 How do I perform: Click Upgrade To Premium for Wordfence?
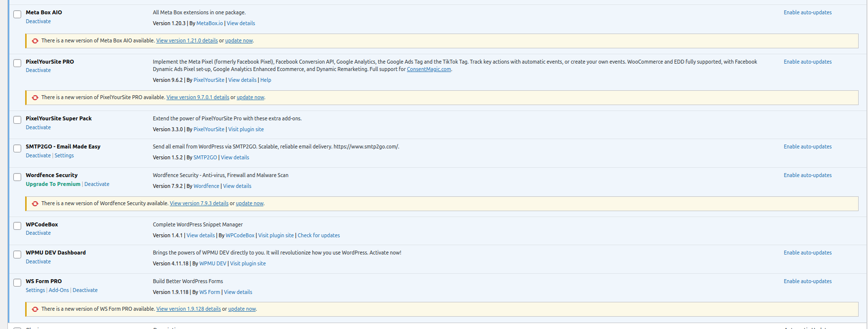pyautogui.click(x=53, y=184)
